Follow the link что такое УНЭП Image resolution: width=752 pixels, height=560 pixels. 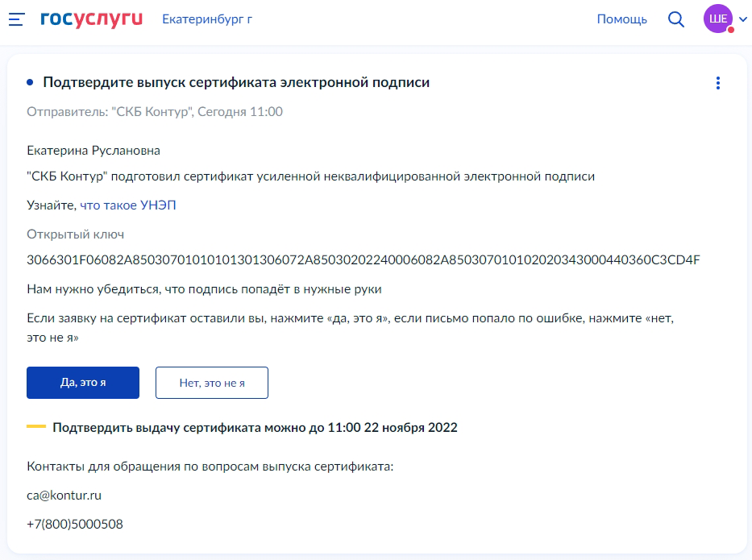coord(128,205)
